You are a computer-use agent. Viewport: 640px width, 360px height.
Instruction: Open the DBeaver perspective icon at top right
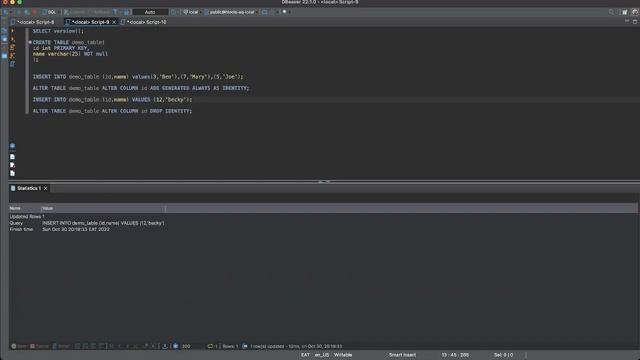635,12
